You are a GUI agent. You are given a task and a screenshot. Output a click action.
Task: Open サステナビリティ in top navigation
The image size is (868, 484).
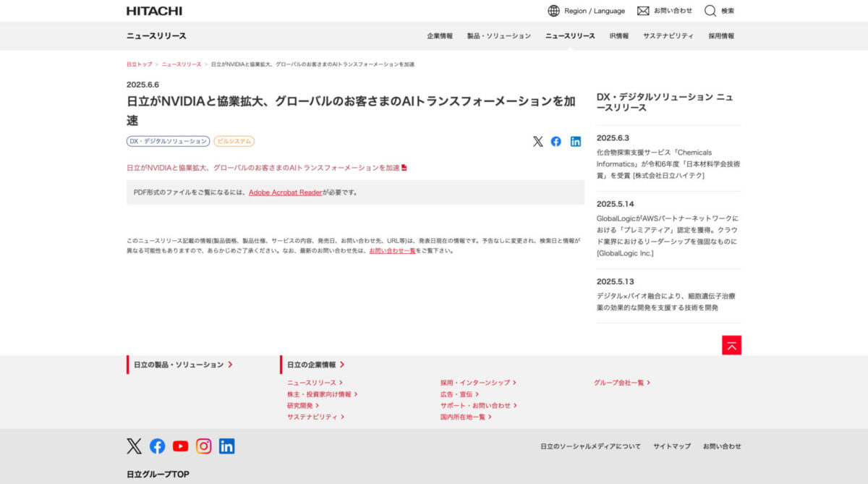pyautogui.click(x=668, y=36)
